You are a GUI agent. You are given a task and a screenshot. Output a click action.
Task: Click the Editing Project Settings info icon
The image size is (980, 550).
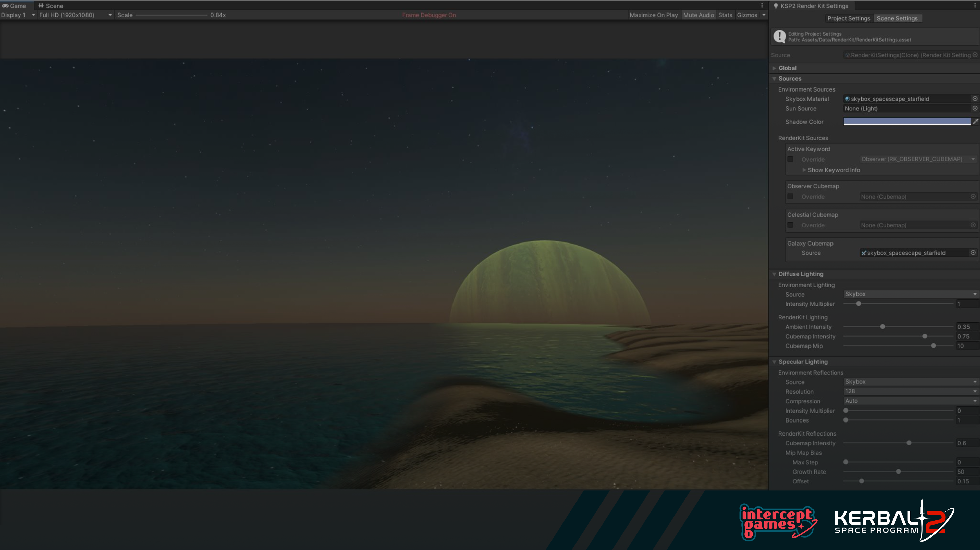pos(779,36)
